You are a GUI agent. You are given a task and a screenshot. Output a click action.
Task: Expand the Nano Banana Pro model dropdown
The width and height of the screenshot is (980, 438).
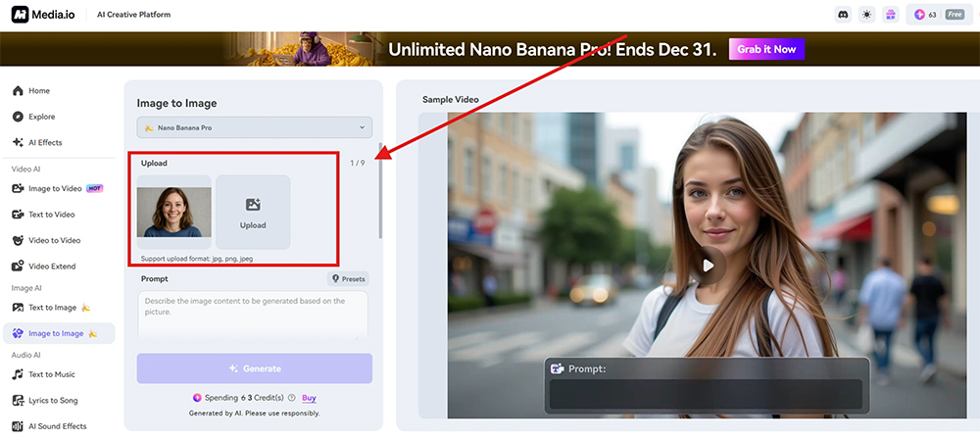point(255,127)
